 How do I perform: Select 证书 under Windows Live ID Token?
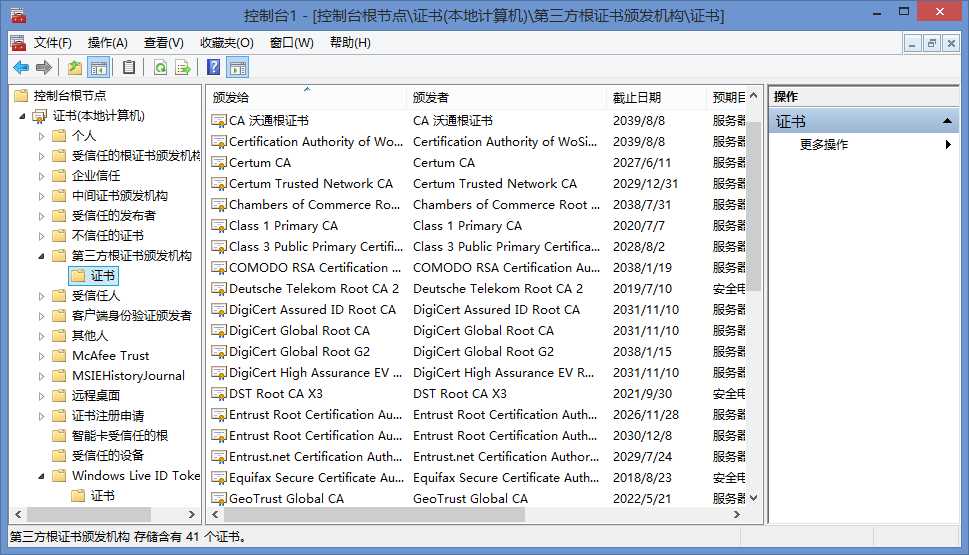[103, 496]
